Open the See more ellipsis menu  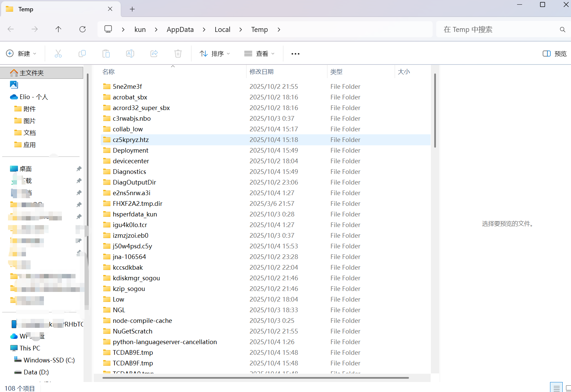click(295, 54)
